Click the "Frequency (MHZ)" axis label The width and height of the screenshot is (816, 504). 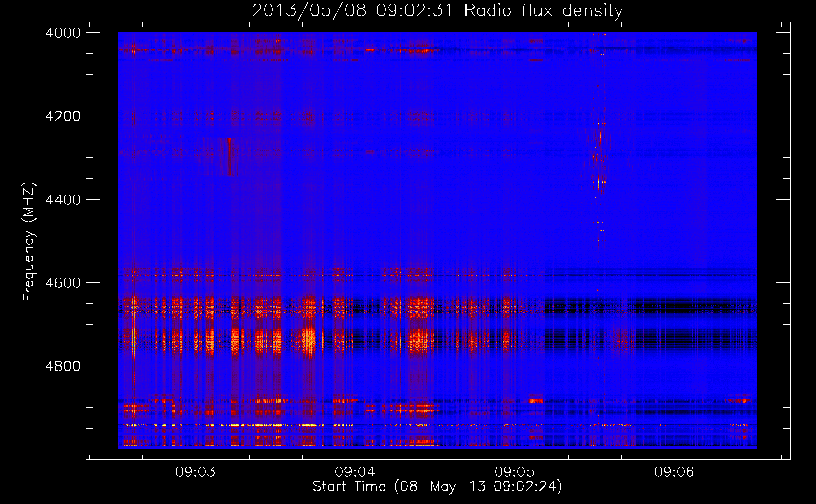point(29,242)
